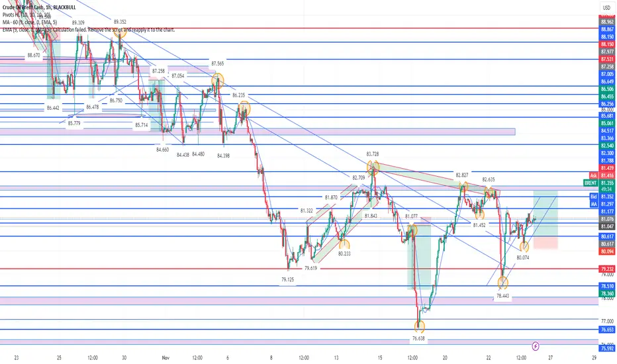The width and height of the screenshot is (617, 364).
Task: Click the 84.398 pivot low label
Action: [223, 156]
